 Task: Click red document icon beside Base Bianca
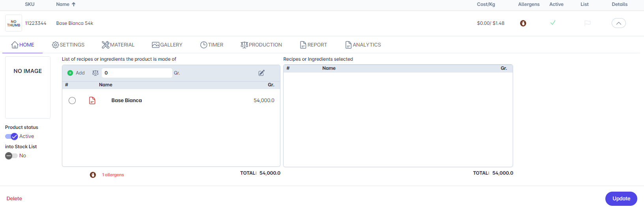92,101
